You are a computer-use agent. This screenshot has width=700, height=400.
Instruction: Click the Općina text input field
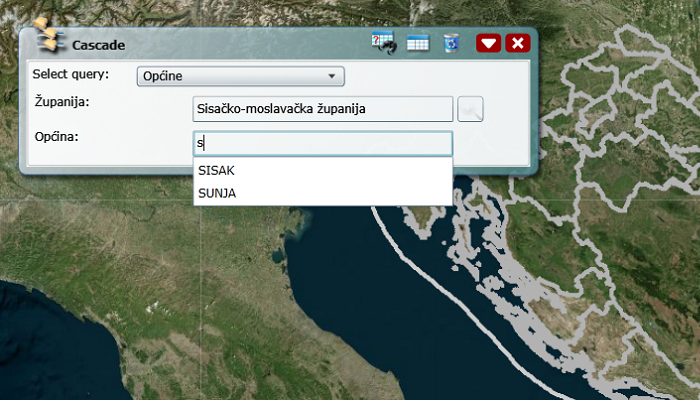(x=322, y=143)
